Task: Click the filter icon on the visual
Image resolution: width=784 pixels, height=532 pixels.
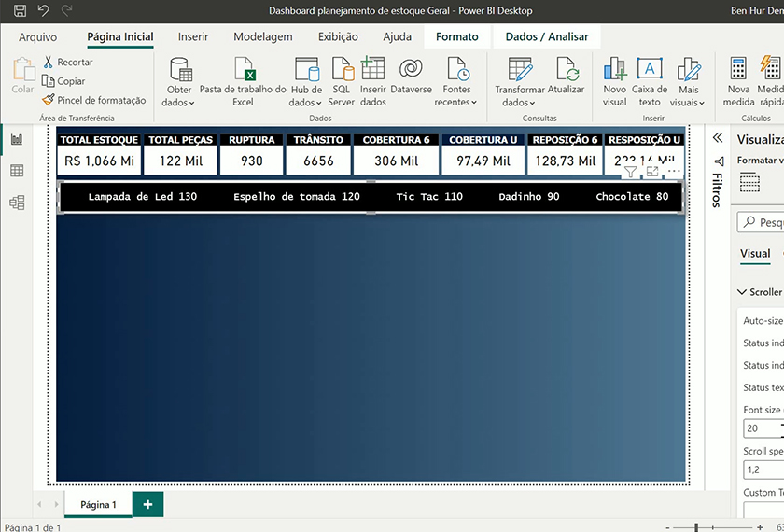Action: [x=631, y=172]
